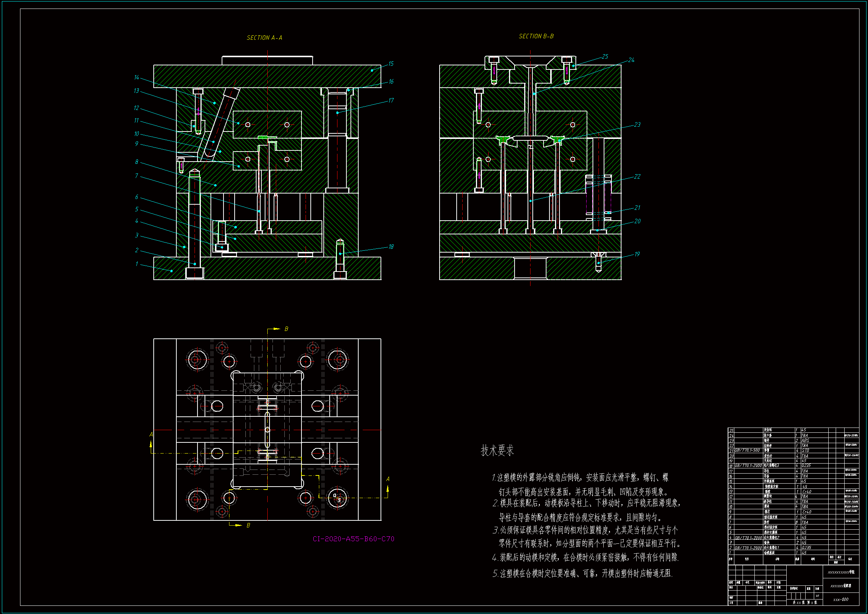This screenshot has width=868, height=614.
Task: Click the top B section arrow label
Action: point(286,329)
